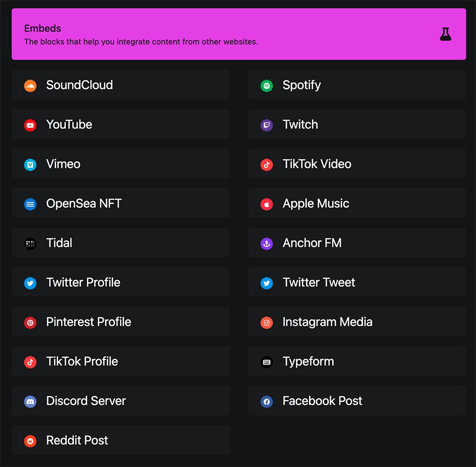The width and height of the screenshot is (476, 467).
Task: Choose the Facebook Post embed block
Action: 357,401
